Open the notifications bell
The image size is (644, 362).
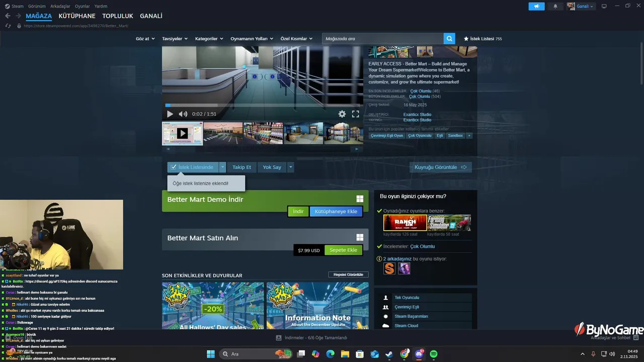(555, 7)
